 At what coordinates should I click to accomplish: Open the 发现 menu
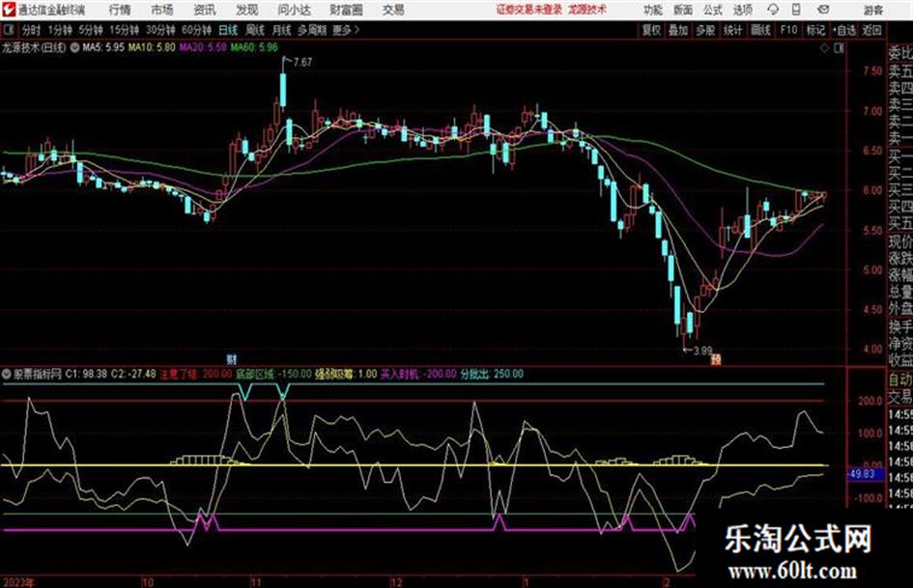[x=247, y=10]
